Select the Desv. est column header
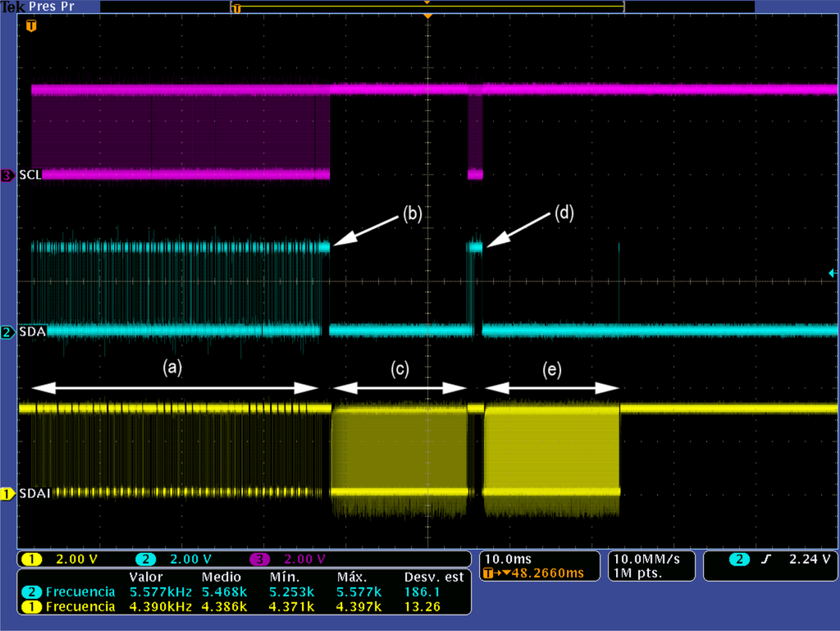Viewport: 840px width, 631px height. tap(434, 577)
